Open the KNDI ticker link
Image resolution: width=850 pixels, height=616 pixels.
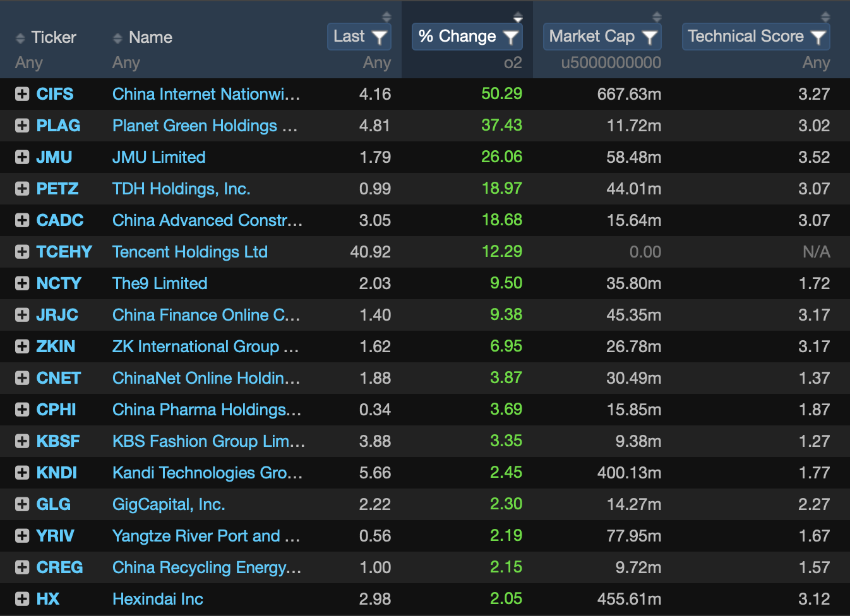(57, 473)
